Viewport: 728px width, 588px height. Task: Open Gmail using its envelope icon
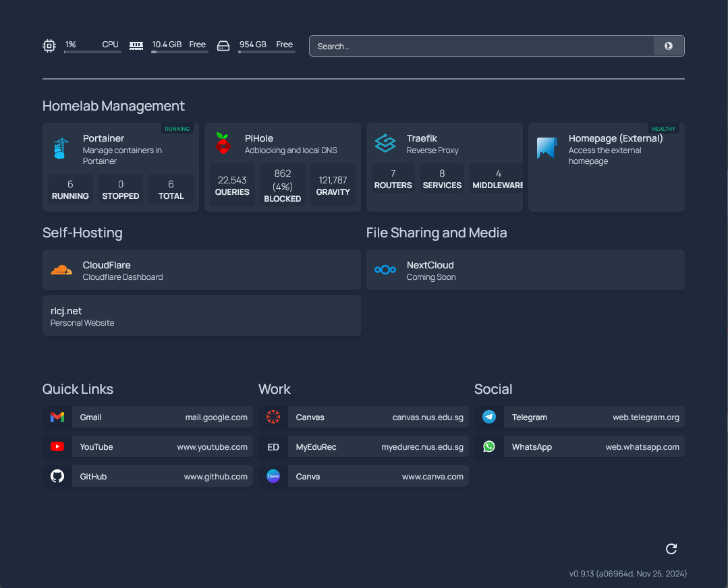tap(57, 417)
